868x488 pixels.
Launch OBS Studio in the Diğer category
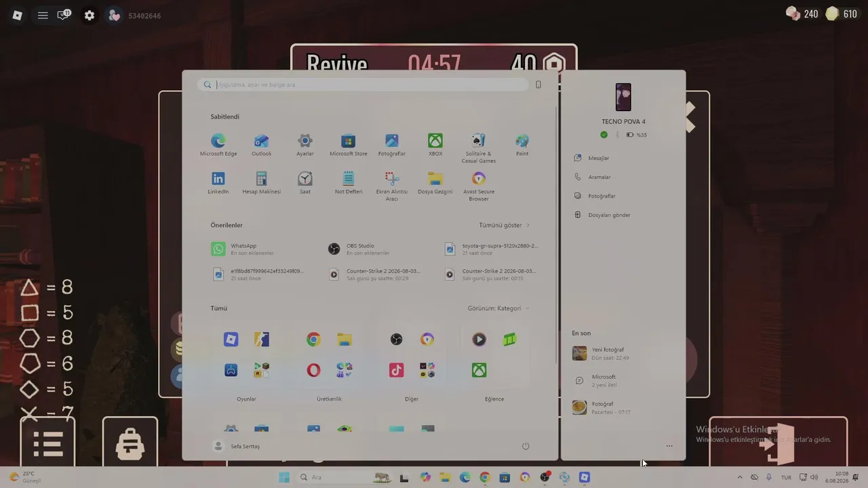pos(397,340)
